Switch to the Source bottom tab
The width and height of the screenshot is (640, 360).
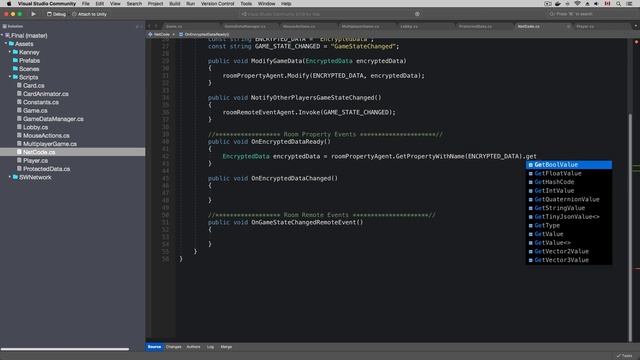pyautogui.click(x=154, y=347)
